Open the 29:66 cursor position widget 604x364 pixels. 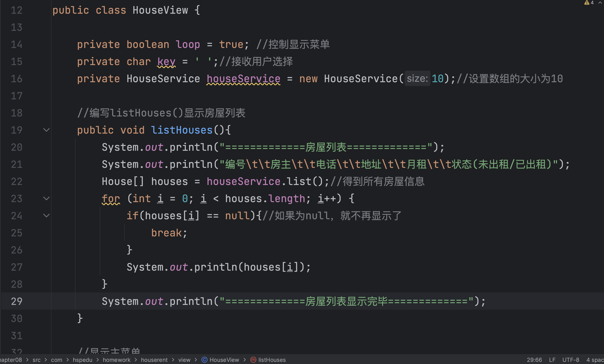click(534, 360)
